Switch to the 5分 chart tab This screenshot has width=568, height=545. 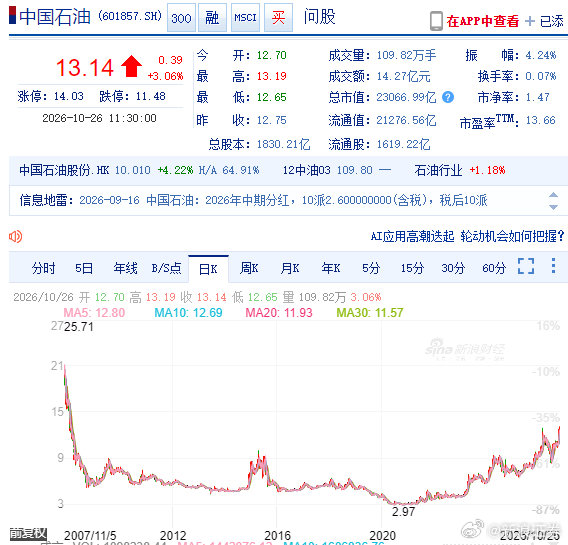371,268
